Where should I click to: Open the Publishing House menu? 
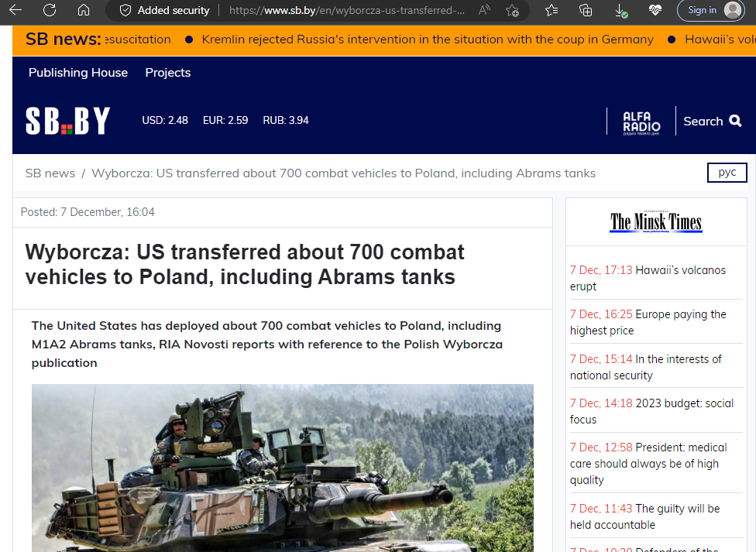pos(78,72)
